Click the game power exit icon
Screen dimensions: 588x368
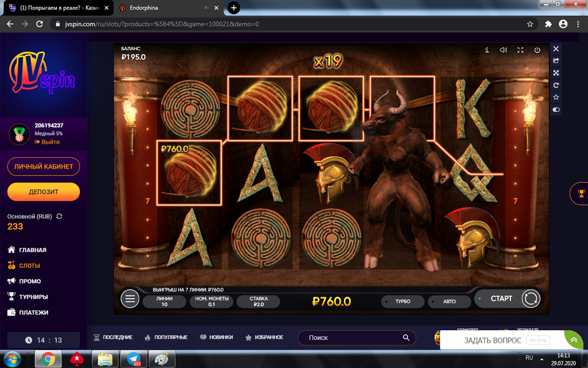[537, 50]
